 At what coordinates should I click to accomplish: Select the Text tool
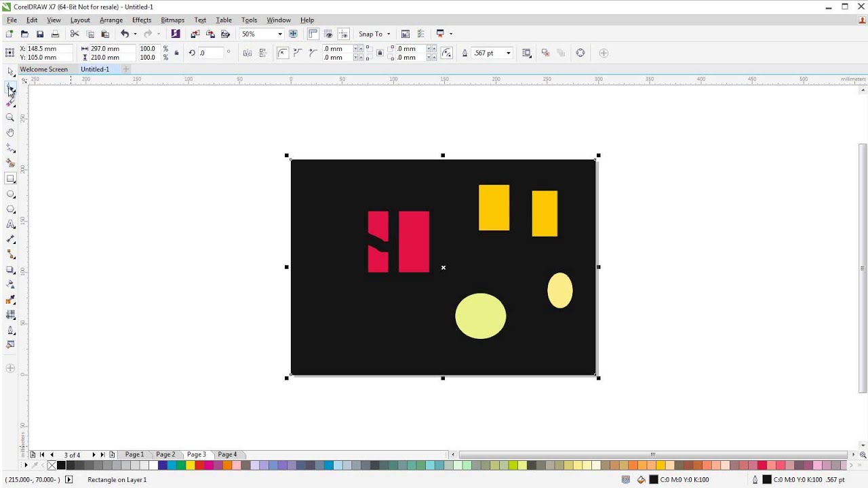pos(10,224)
